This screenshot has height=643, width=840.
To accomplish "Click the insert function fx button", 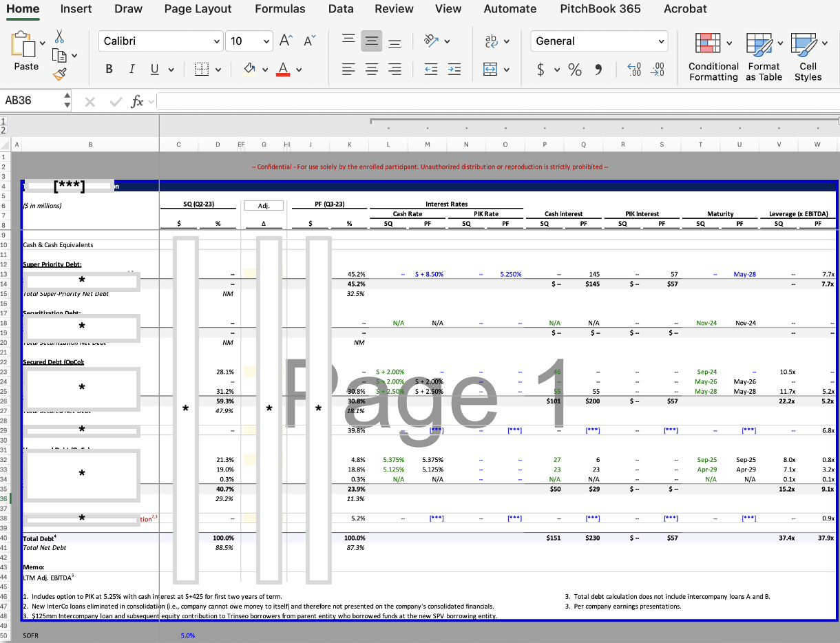I will [137, 101].
